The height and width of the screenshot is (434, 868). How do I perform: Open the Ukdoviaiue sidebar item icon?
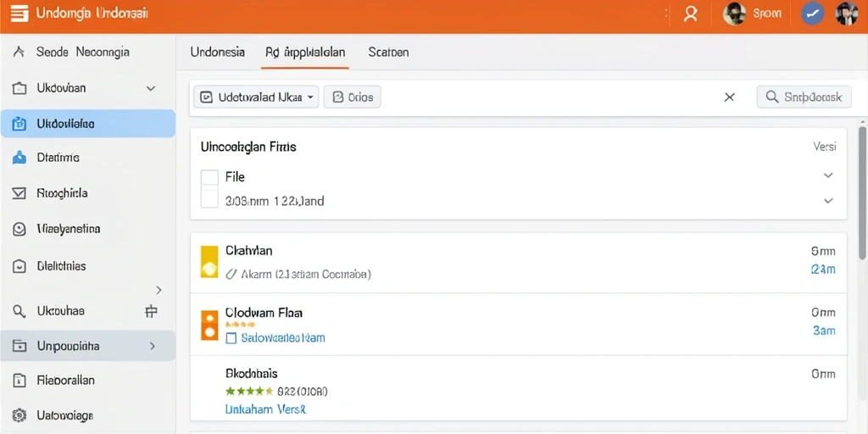19,124
